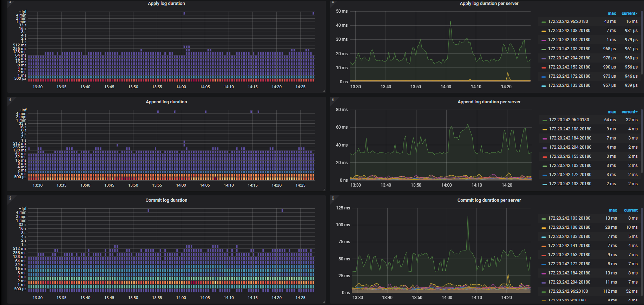This screenshot has height=305, width=644.
Task: Open the Apply log duration panel title menu
Action: [166, 4]
